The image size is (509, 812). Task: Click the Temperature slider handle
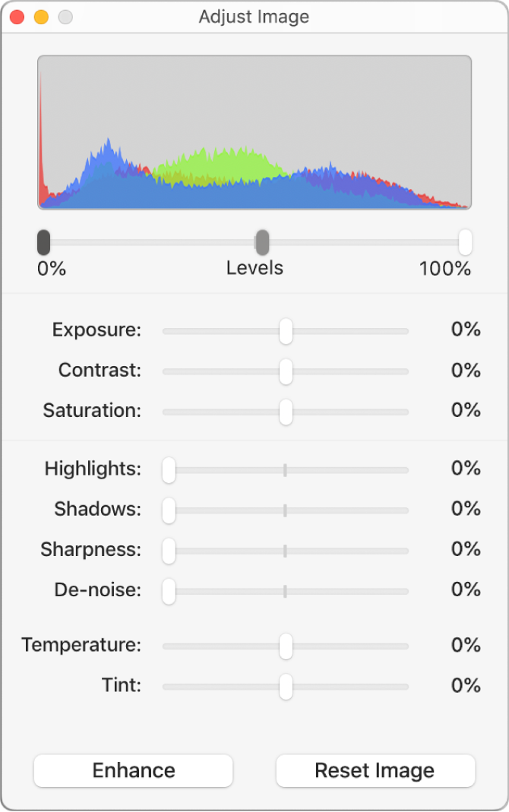pyautogui.click(x=286, y=646)
